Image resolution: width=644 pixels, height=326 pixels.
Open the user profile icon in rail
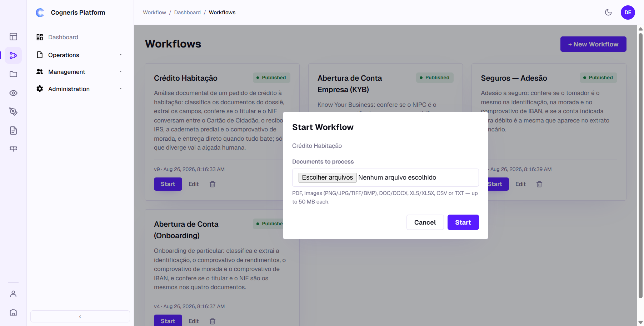tap(13, 294)
